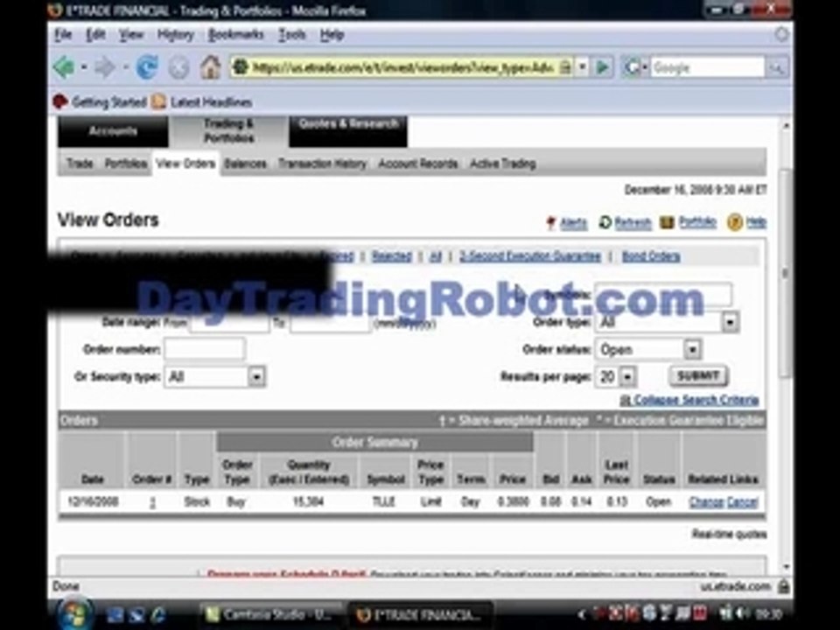This screenshot has height=630, width=840.
Task: Open the Firefox home page icon
Action: tap(211, 67)
